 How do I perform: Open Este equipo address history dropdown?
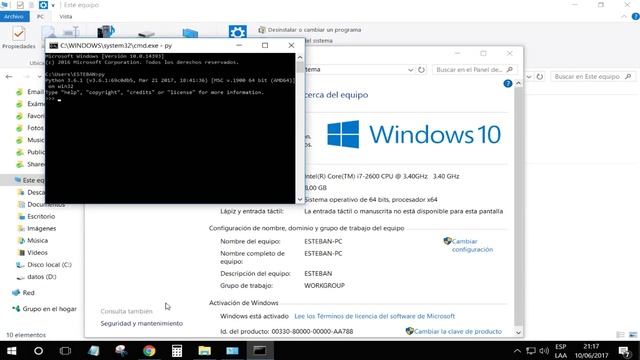click(x=529, y=76)
